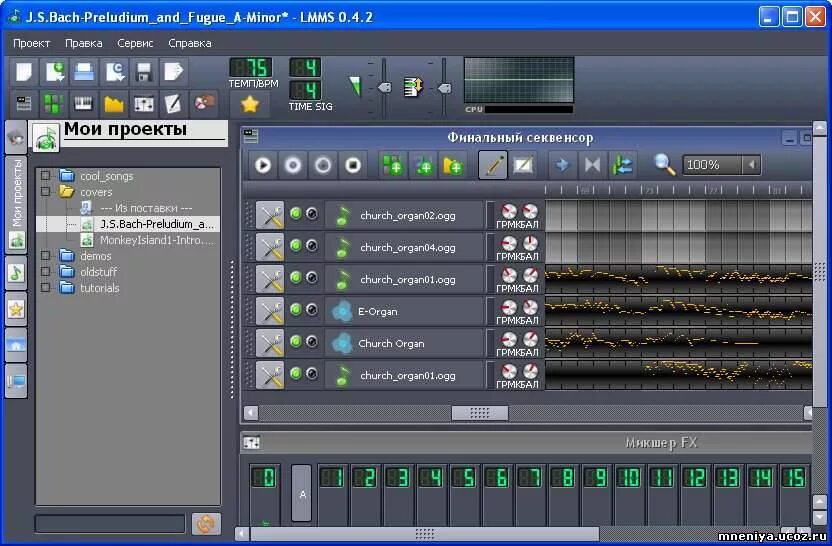Show the FX Mixer from the main toolbar
Screen dimensions: 832x546
(144, 103)
